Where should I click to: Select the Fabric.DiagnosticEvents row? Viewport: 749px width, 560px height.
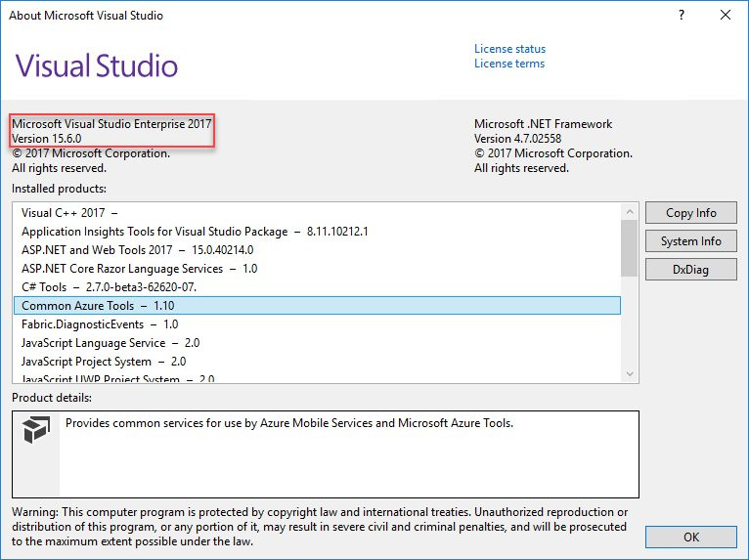point(317,324)
